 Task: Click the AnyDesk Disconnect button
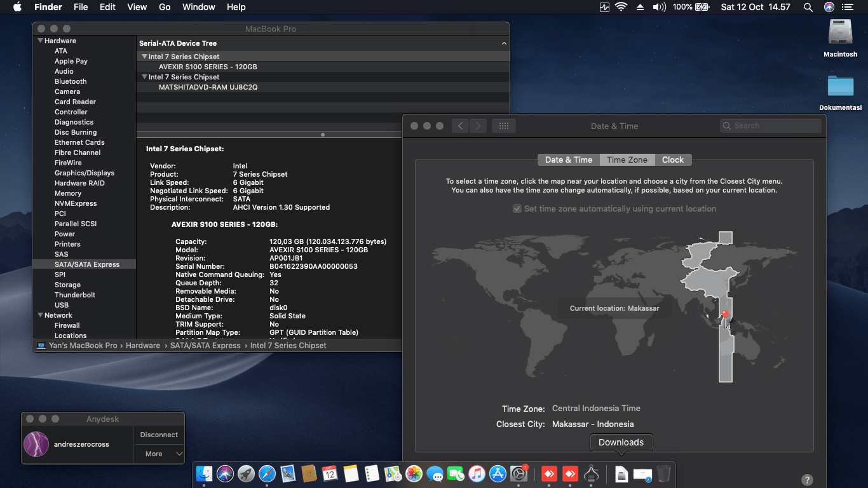pos(159,435)
